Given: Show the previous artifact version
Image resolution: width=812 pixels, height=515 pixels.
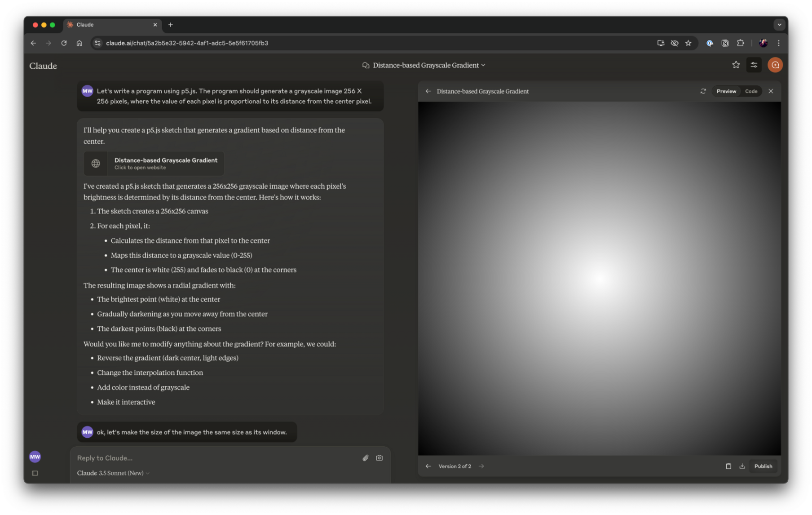Looking at the screenshot, I should pyautogui.click(x=428, y=466).
